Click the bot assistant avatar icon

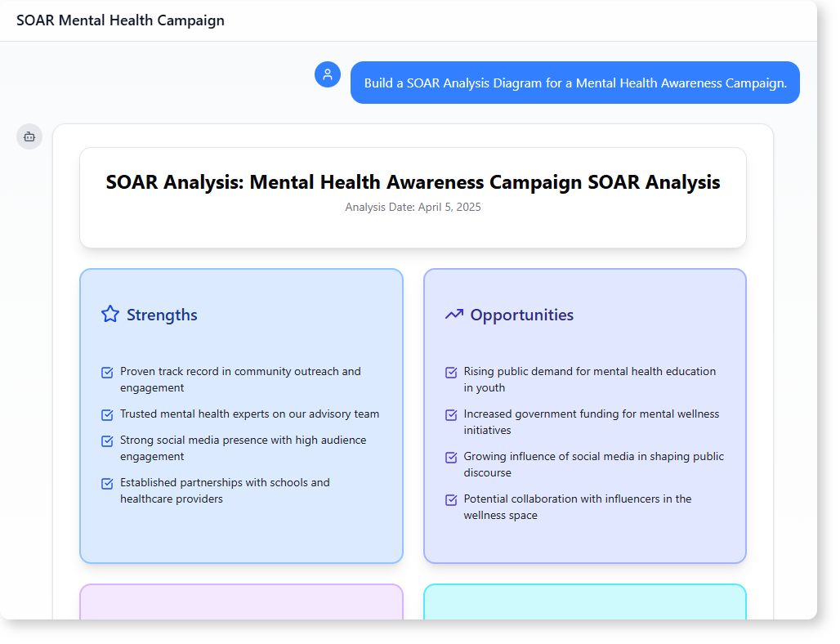pyautogui.click(x=29, y=136)
